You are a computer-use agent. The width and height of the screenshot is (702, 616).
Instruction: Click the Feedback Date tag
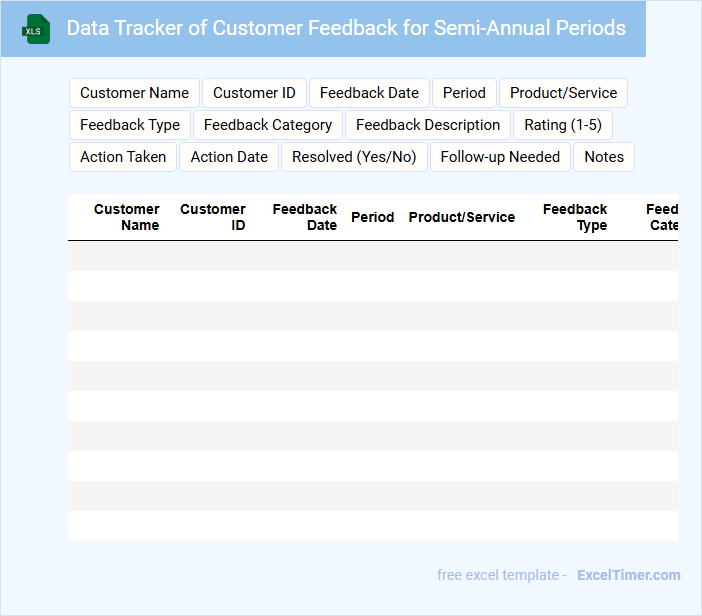(369, 93)
